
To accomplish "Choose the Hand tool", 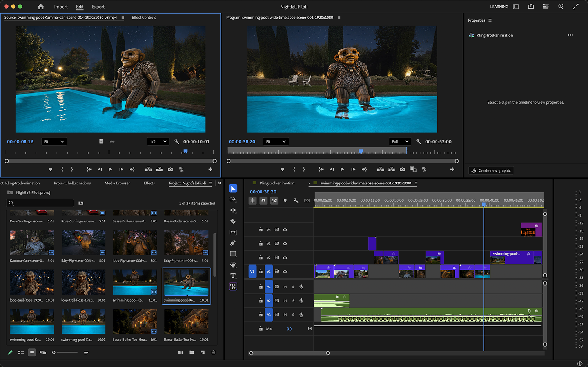I will [x=233, y=265].
